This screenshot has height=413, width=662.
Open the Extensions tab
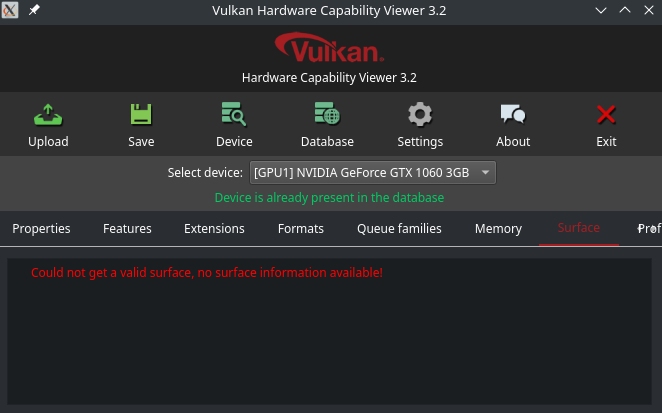coord(214,228)
